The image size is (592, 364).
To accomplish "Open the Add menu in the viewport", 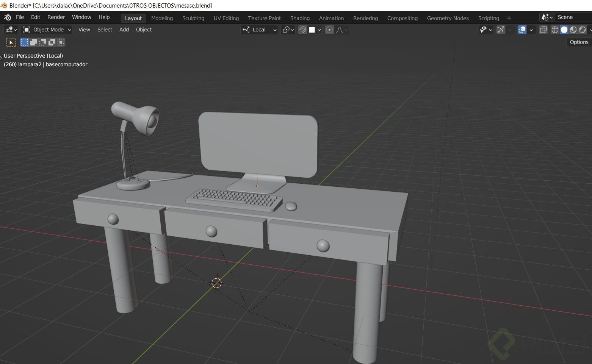I will click(x=124, y=30).
